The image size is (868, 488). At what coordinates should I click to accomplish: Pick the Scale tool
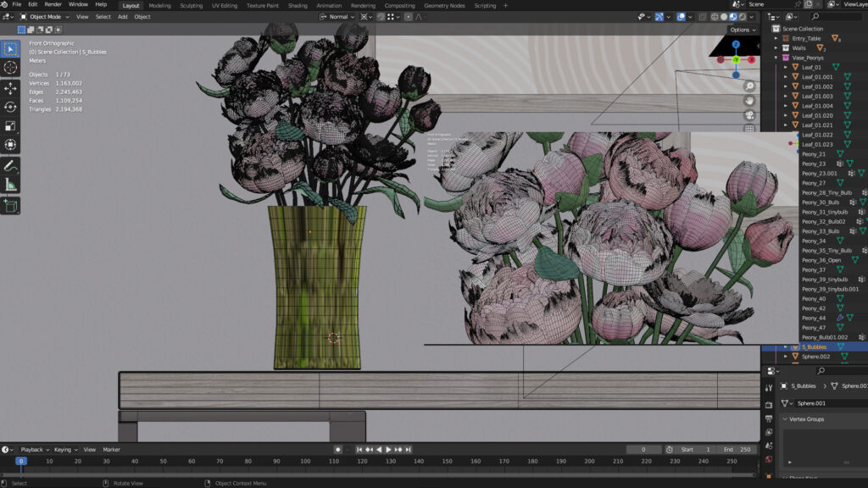[x=11, y=125]
